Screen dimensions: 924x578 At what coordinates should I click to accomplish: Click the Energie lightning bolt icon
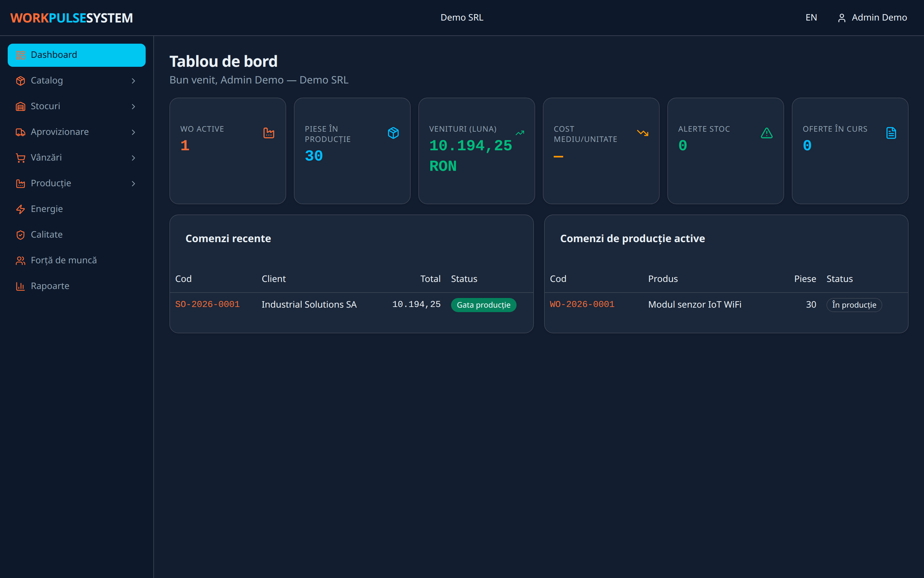point(21,209)
